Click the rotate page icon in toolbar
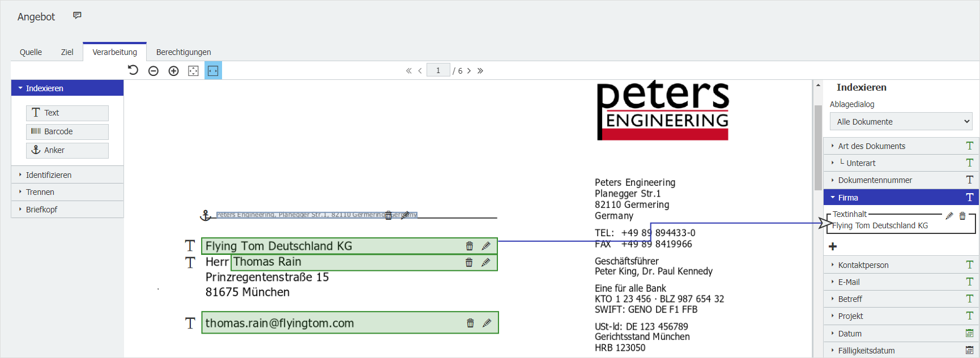 [133, 70]
